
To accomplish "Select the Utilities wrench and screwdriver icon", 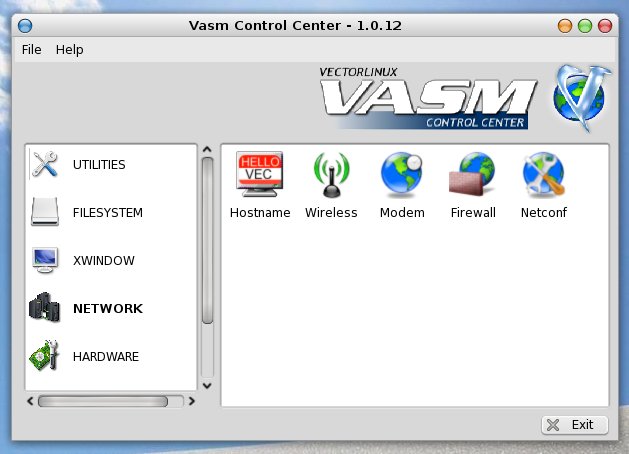I will tap(45, 164).
